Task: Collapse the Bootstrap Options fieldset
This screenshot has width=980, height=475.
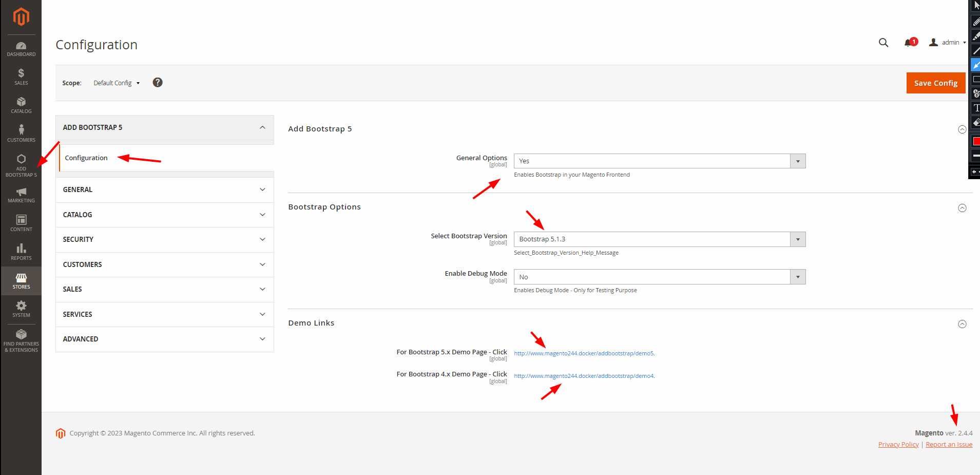Action: (963, 208)
